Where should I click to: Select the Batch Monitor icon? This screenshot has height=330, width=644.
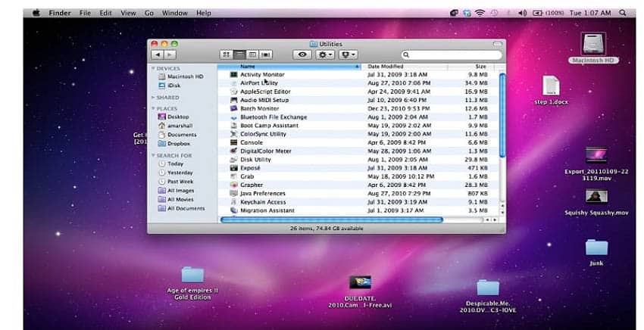click(233, 108)
